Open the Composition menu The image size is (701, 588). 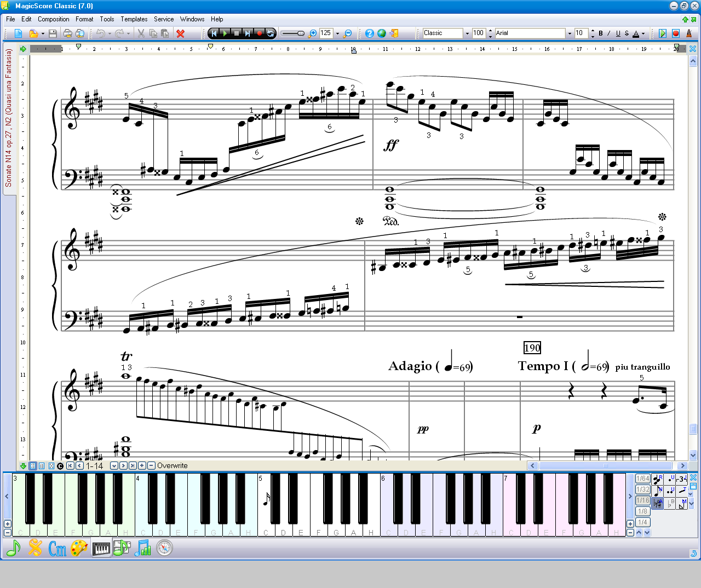click(x=54, y=19)
